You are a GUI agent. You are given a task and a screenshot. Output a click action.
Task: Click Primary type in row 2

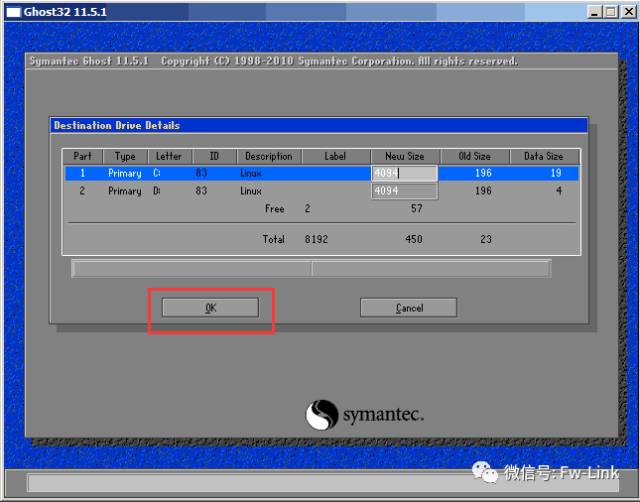point(125,191)
